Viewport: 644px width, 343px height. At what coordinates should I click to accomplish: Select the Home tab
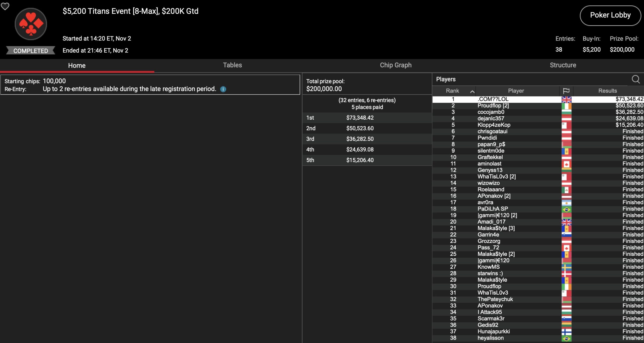click(x=77, y=65)
